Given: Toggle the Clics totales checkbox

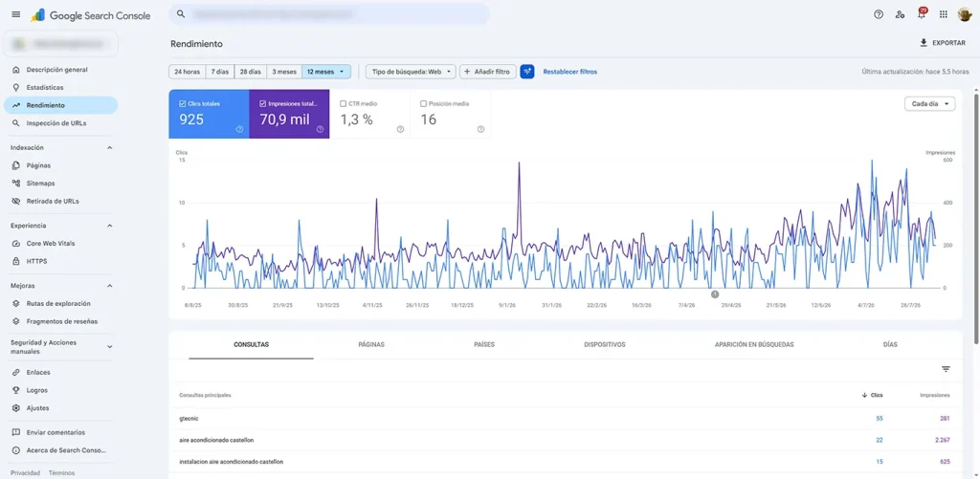Looking at the screenshot, I should click(182, 103).
